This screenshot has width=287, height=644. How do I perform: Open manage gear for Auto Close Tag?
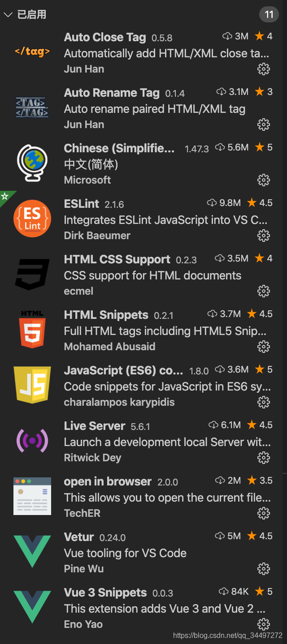pyautogui.click(x=264, y=69)
